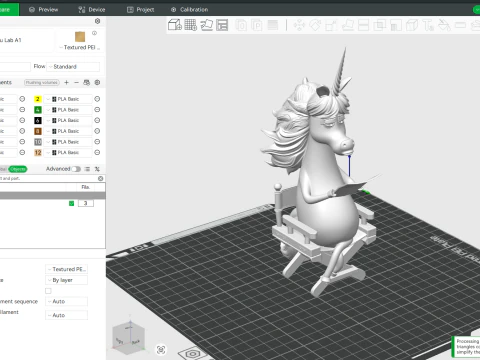
Task: Select the Text shape tool
Action: [428, 25]
